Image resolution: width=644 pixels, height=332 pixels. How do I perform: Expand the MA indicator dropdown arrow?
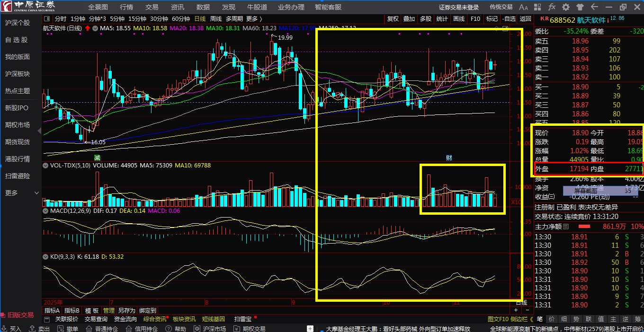(95, 28)
